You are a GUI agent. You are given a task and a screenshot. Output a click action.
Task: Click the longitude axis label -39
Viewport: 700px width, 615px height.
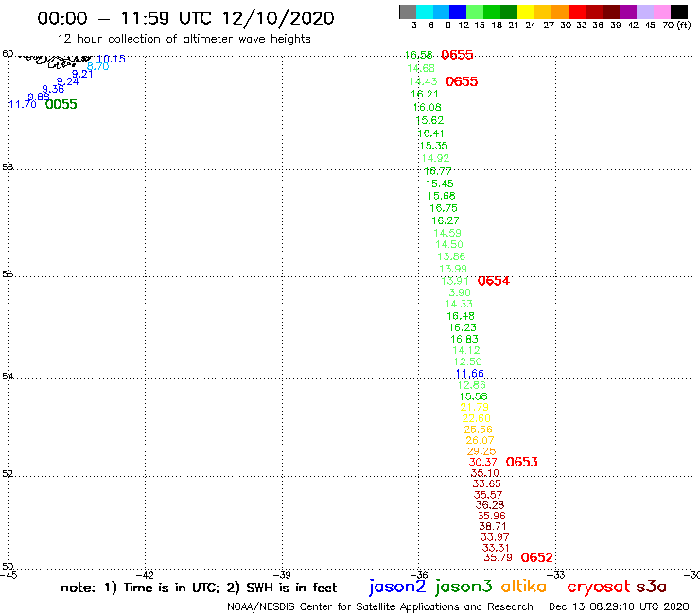[x=282, y=575]
